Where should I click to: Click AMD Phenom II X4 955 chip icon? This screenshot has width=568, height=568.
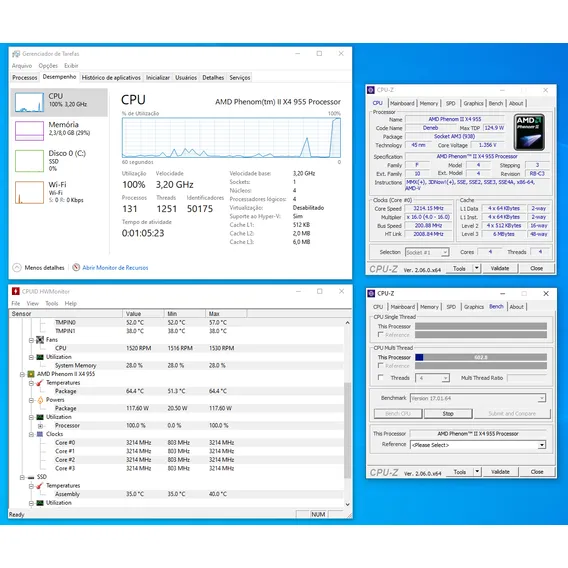(x=31, y=374)
